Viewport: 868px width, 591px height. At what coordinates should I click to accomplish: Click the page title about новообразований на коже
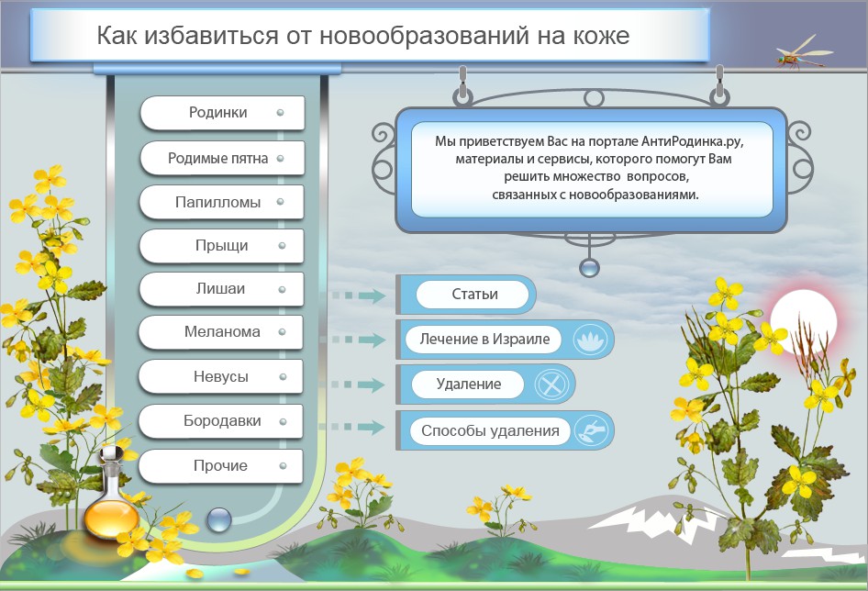click(x=362, y=36)
